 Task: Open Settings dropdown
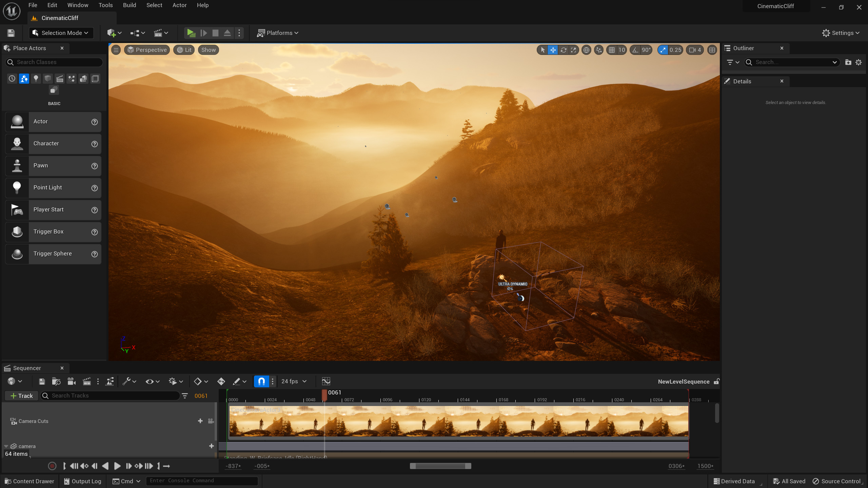(841, 33)
